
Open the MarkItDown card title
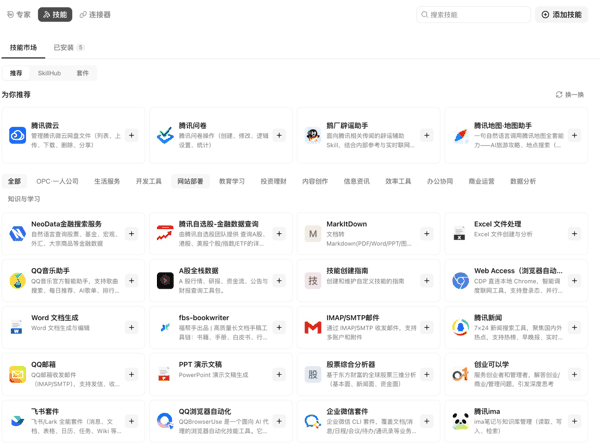tap(347, 224)
